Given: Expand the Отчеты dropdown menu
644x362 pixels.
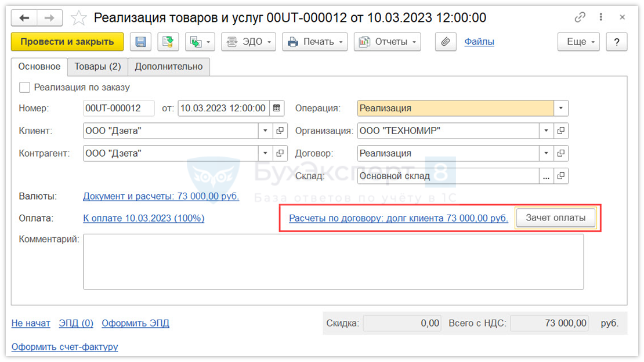Looking at the screenshot, I should [387, 42].
